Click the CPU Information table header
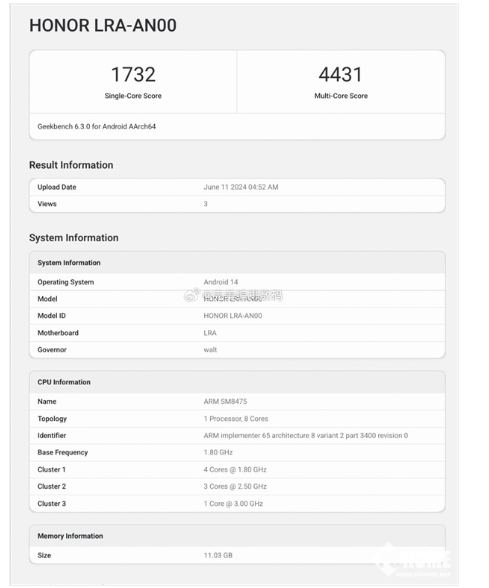The width and height of the screenshot is (489, 588). 64,382
